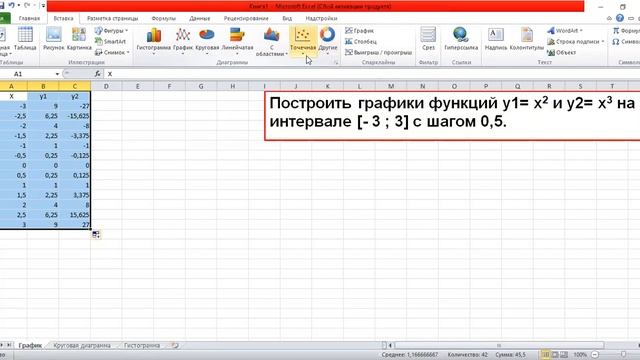Switch to the Вставка ribbon tab

tap(63, 18)
